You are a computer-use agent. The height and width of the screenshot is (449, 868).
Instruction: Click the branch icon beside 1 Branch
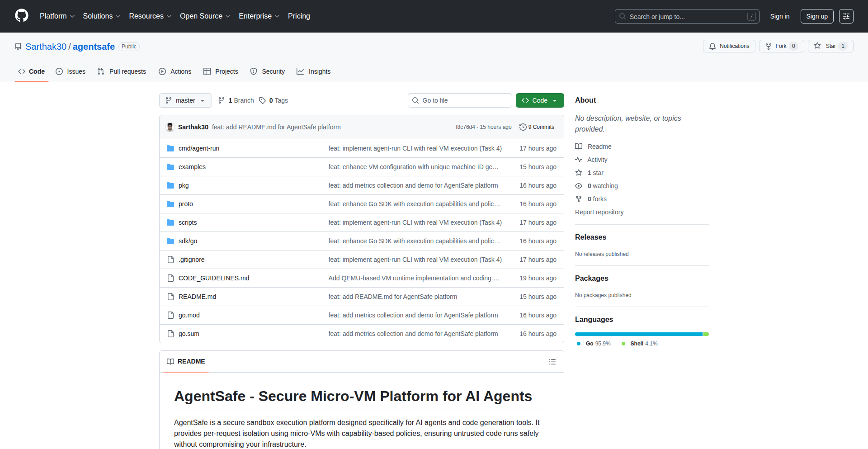222,100
